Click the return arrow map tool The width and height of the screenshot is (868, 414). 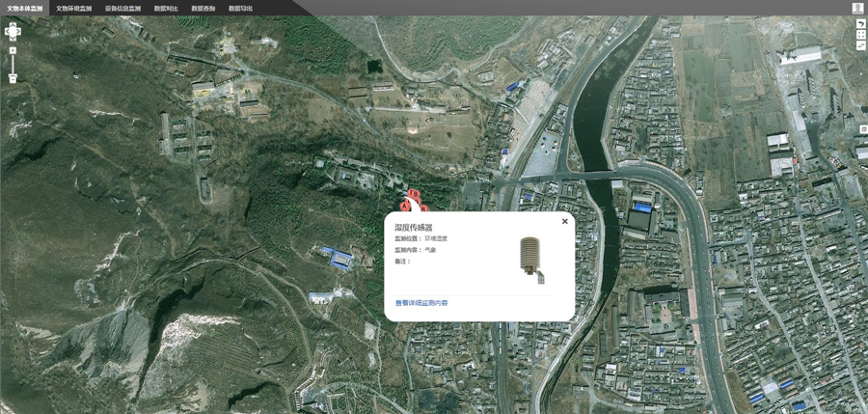[x=860, y=23]
